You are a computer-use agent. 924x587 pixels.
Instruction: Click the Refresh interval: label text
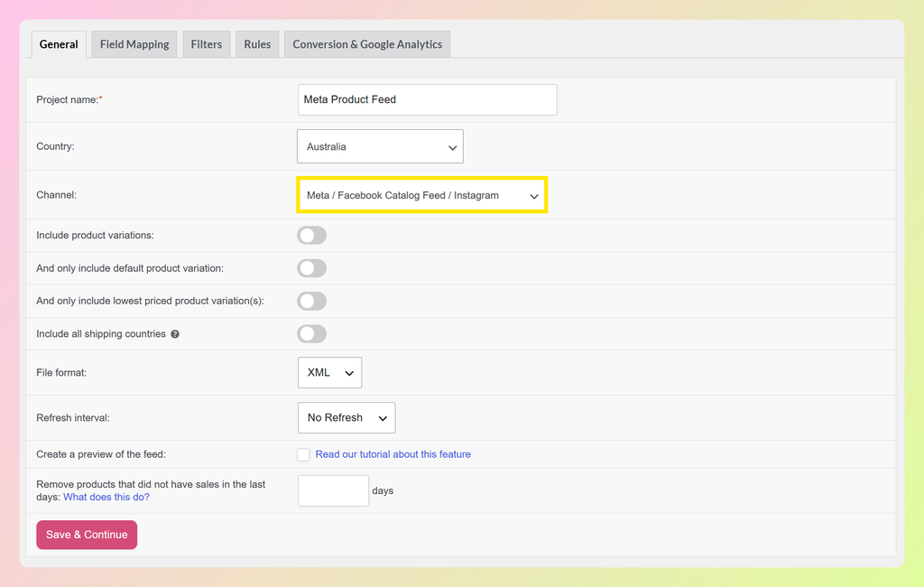point(73,418)
